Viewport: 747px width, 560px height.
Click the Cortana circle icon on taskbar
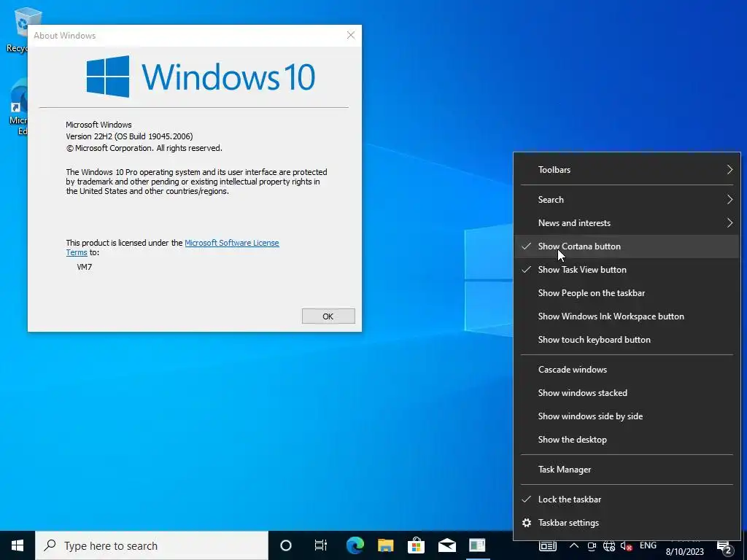[x=285, y=545]
